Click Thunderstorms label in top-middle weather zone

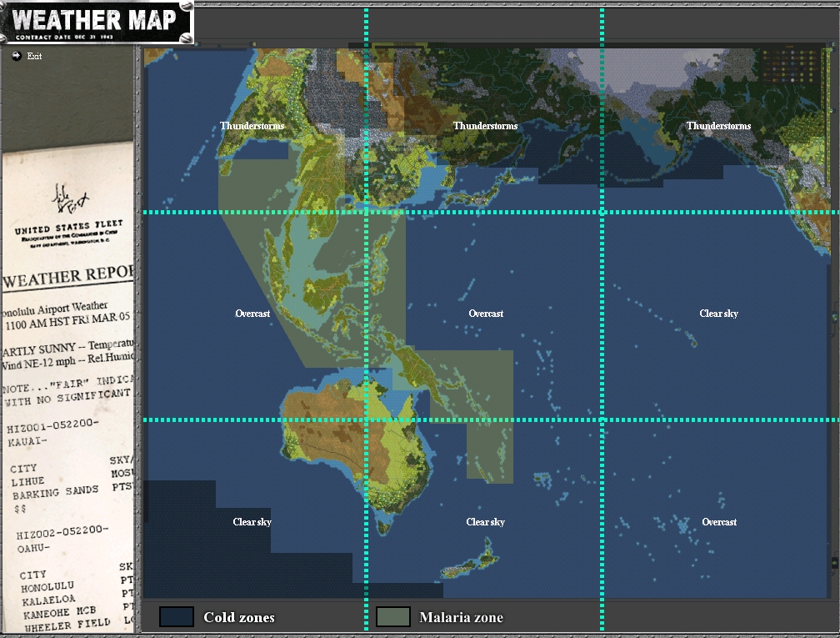tap(485, 125)
